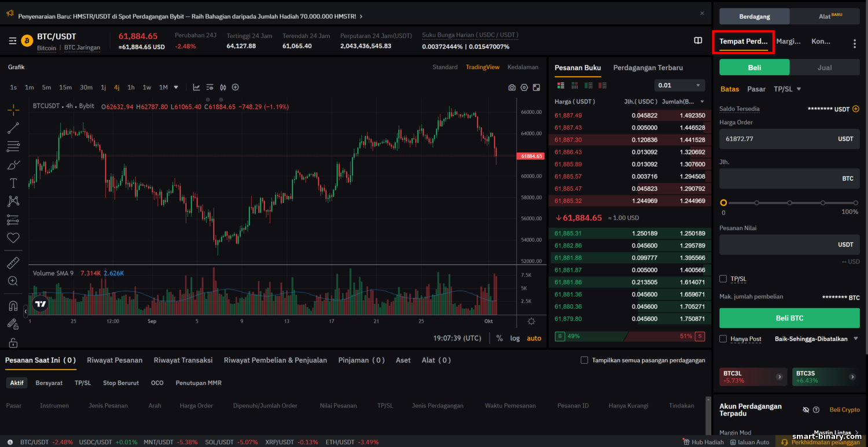The height and width of the screenshot is (447, 868).
Task: Open the three-dot options menu in order panel
Action: 855,43
